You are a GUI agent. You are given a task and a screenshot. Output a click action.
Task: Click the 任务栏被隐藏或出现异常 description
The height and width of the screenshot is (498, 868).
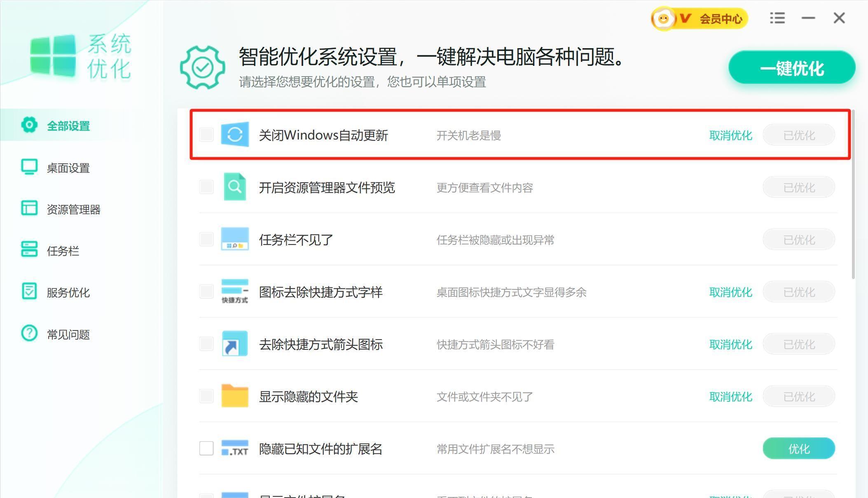[x=495, y=240]
